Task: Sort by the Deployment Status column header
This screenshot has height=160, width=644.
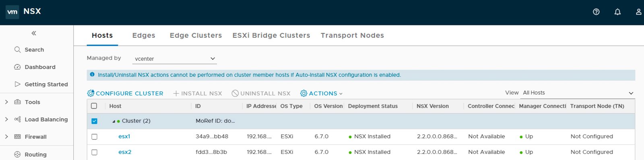Action: (x=373, y=106)
